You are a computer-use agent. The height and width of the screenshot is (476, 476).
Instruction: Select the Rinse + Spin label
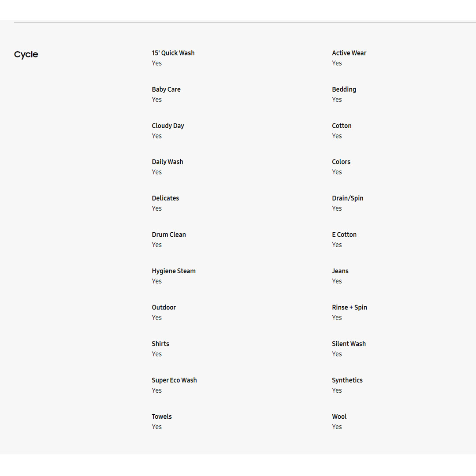click(x=350, y=307)
